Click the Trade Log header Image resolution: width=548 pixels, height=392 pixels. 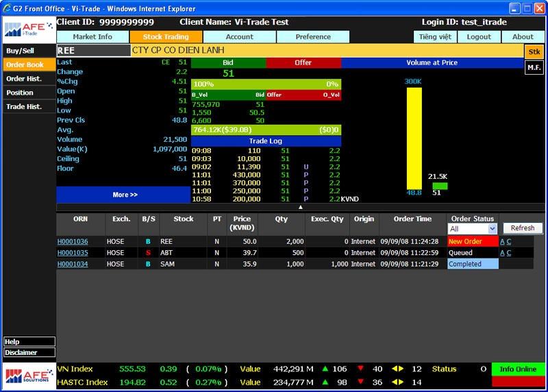click(x=266, y=141)
